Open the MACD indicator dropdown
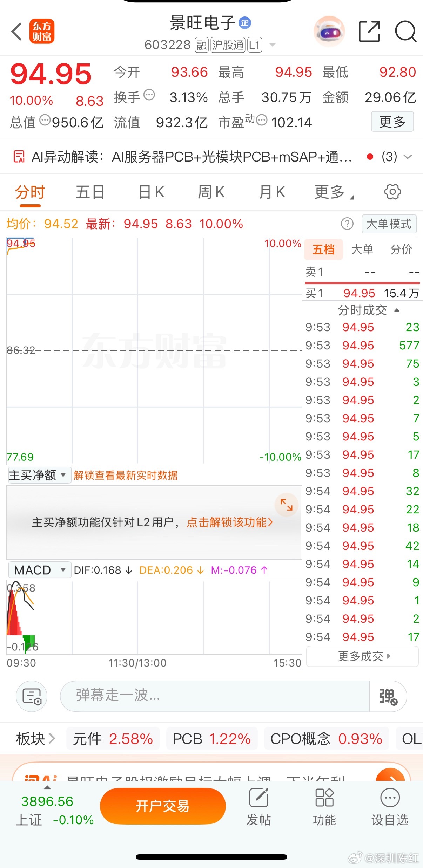 39,570
